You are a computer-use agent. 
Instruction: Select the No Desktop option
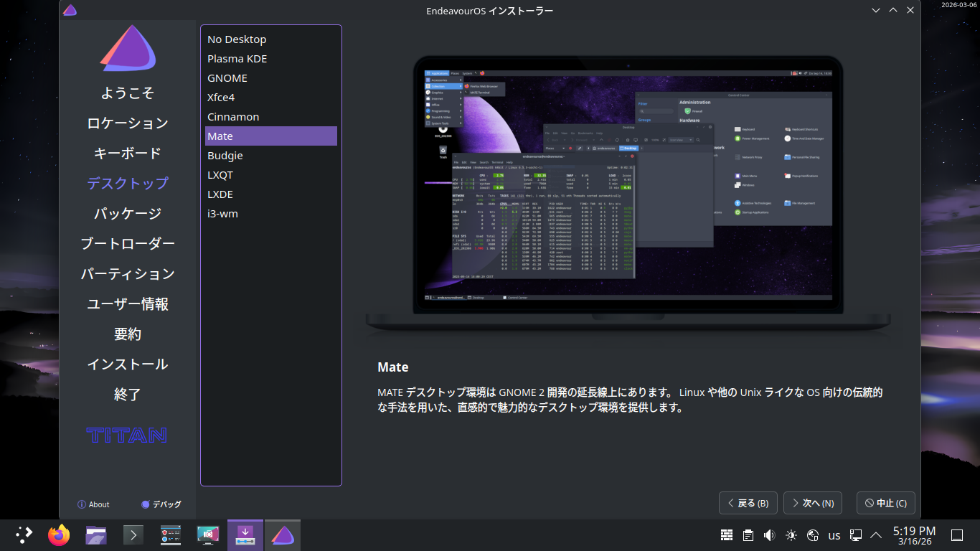point(237,39)
